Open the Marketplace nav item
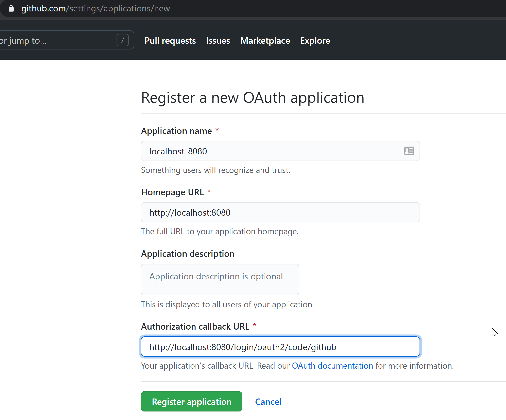506x420 pixels. point(265,41)
